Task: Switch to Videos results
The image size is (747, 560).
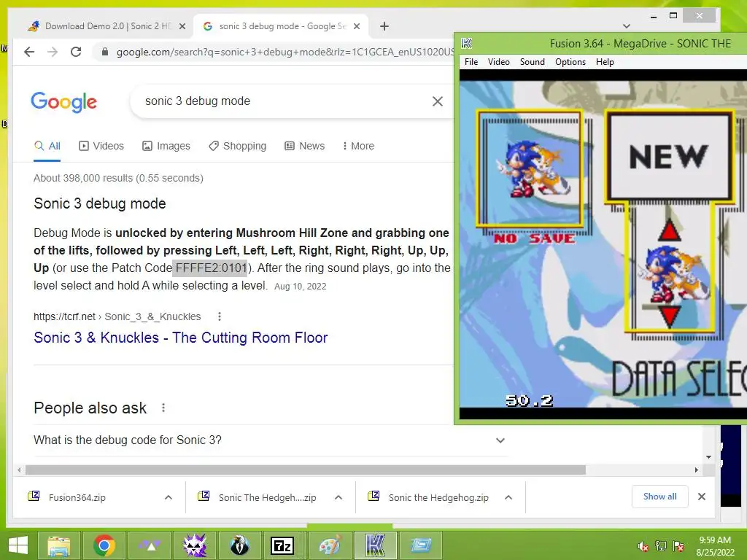Action: pyautogui.click(x=101, y=146)
